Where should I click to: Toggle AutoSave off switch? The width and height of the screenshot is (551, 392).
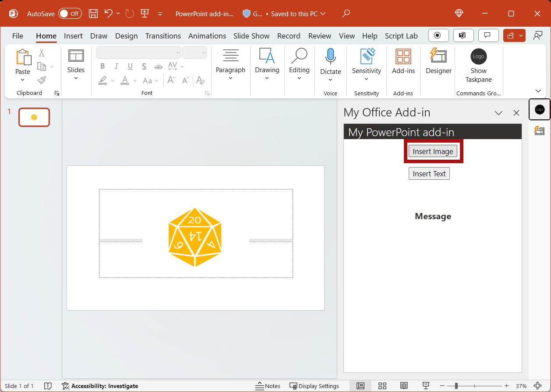point(70,14)
